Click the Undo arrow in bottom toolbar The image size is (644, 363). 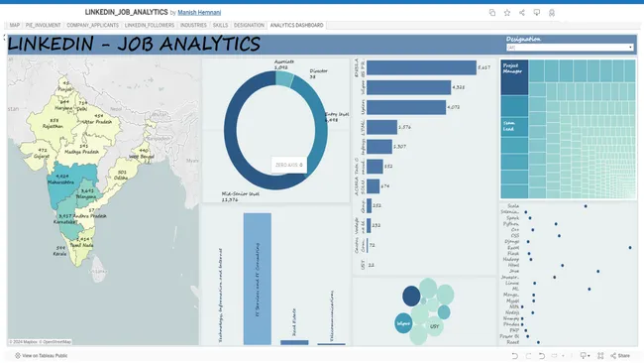pyautogui.click(x=514, y=356)
